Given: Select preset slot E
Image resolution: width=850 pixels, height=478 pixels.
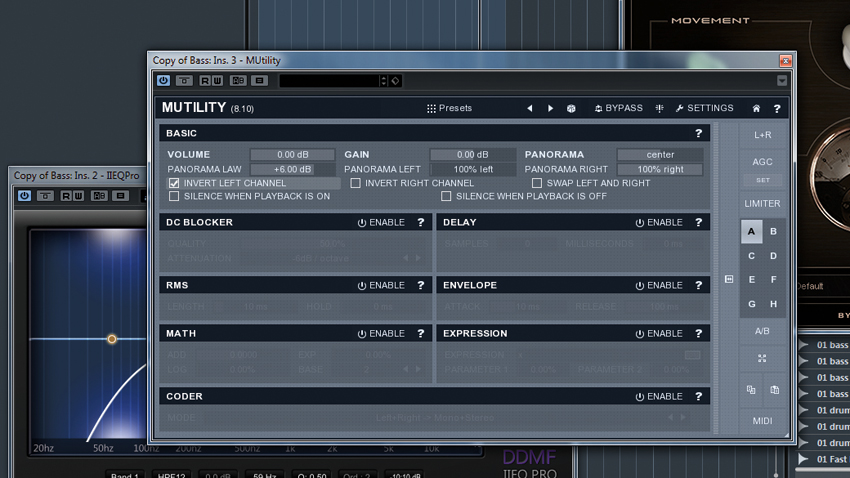Looking at the screenshot, I should (x=751, y=280).
